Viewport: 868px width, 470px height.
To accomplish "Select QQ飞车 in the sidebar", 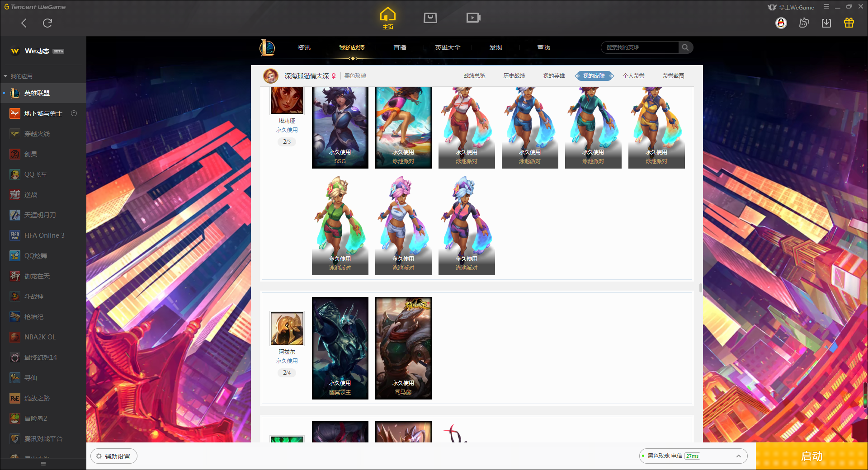I will tap(43, 174).
